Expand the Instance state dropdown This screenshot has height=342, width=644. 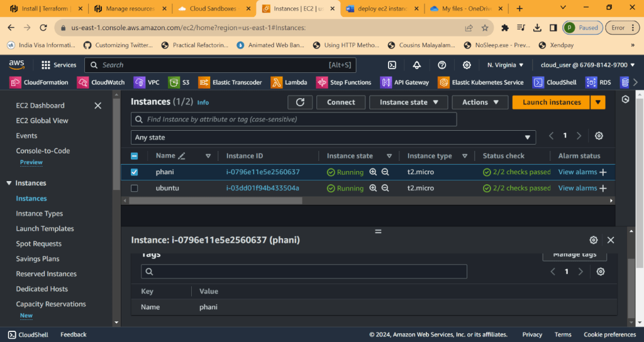(409, 102)
